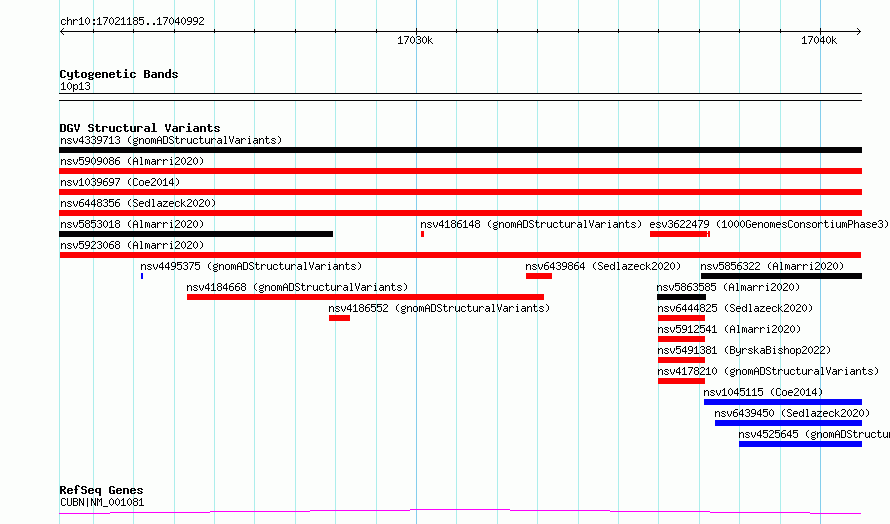This screenshot has height=524, width=890.
Task: Open nsv5923068 (Almarri2020) label
Action: click(132, 245)
